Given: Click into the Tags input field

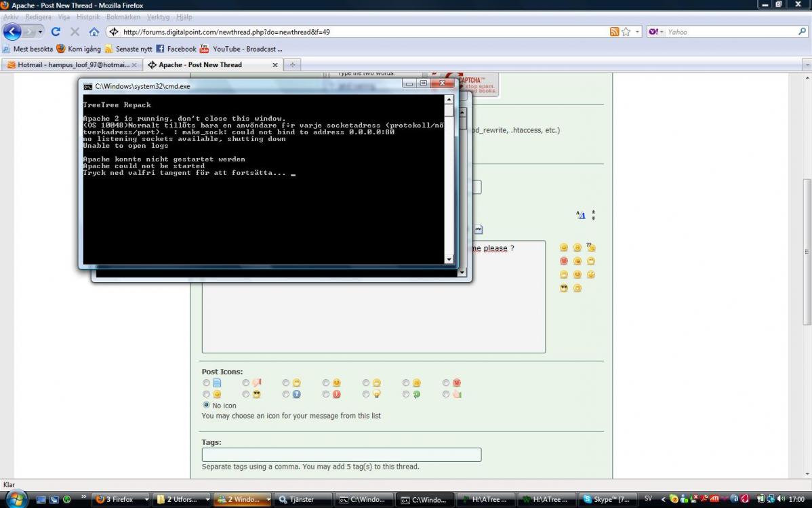Looking at the screenshot, I should click(x=342, y=454).
